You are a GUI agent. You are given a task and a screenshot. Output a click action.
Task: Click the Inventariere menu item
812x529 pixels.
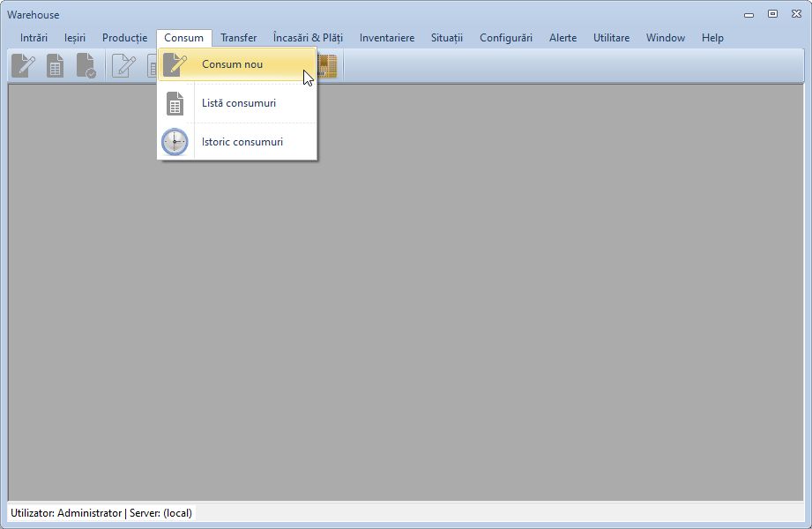tap(386, 38)
